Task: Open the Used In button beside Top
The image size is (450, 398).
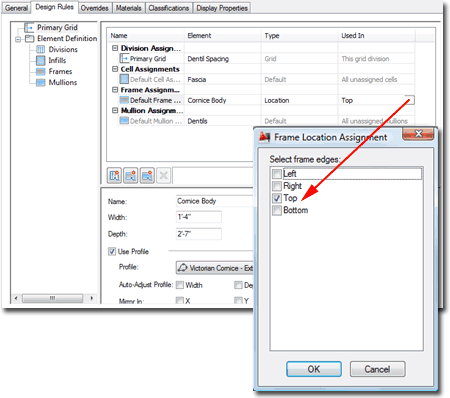Action: click(x=410, y=100)
